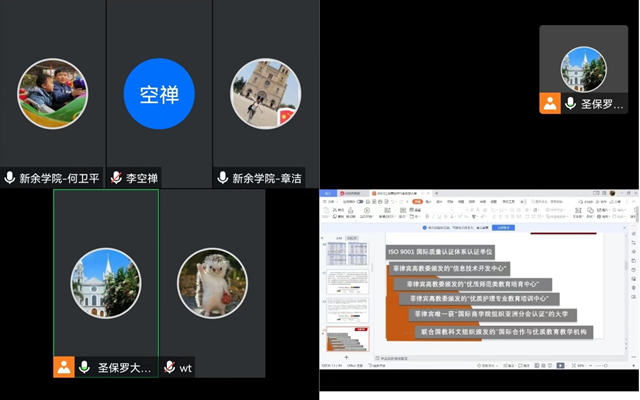Click muted microphone icon beside wt
The image size is (640, 400).
(170, 368)
